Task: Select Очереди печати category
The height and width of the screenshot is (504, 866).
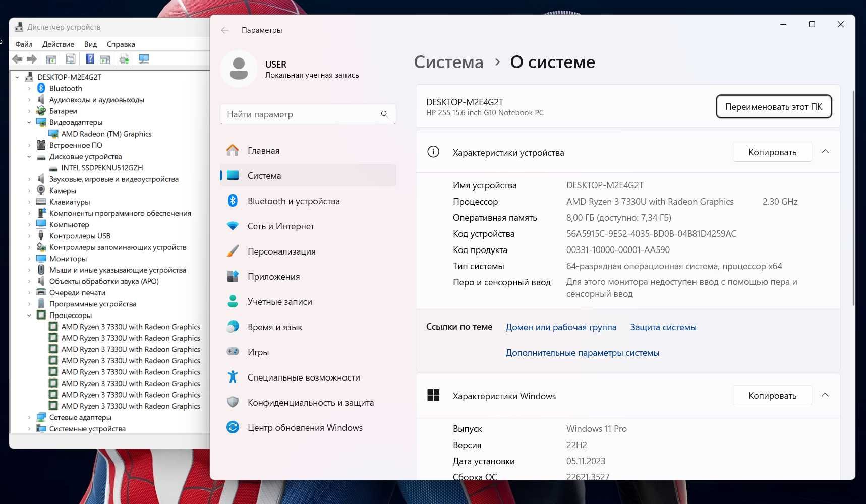Action: [x=77, y=293]
